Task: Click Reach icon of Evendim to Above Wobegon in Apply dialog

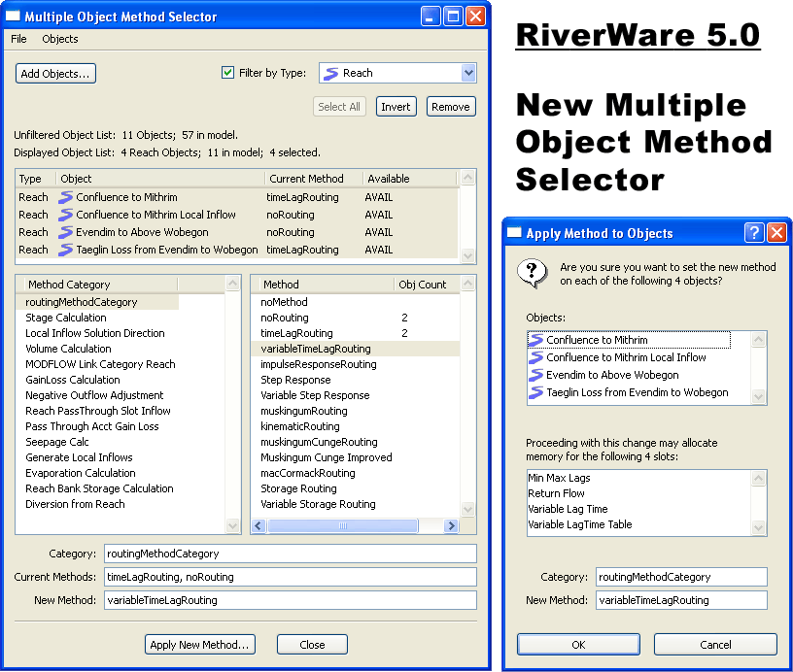Action: point(536,375)
